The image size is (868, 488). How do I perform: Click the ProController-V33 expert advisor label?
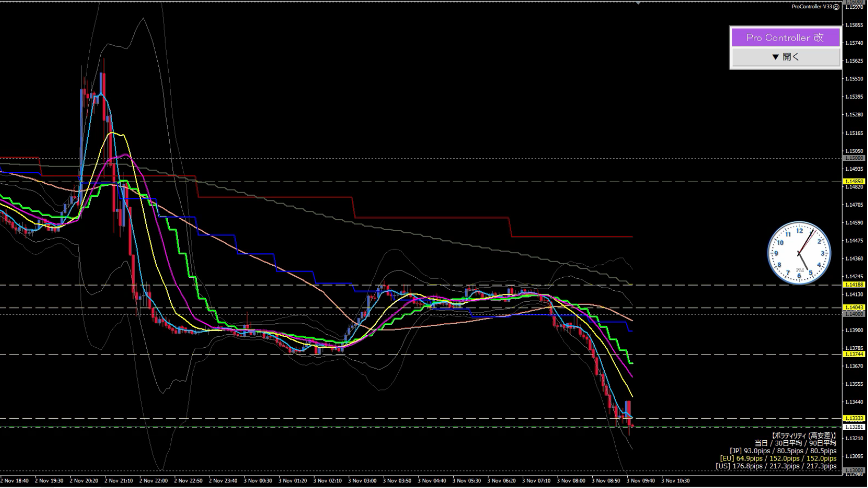tap(812, 7)
